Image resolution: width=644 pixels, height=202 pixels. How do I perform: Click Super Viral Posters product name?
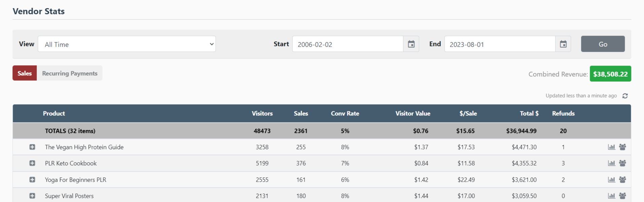[69, 196]
